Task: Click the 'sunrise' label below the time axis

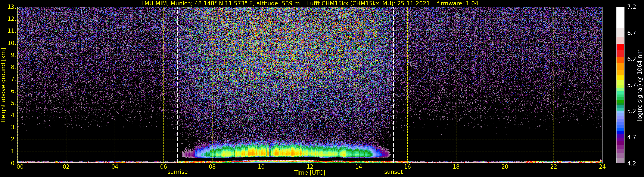Action: [177, 172]
